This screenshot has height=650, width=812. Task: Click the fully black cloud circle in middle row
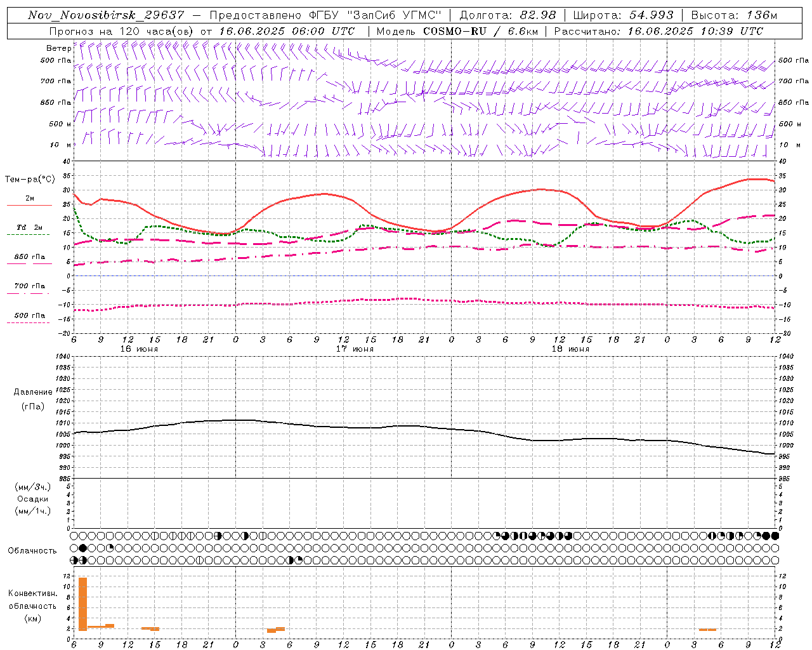[83, 548]
